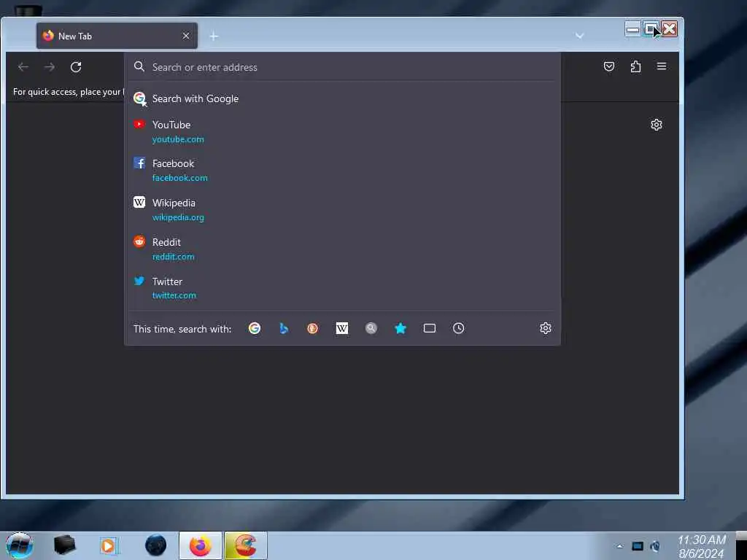Click the volume tray icon
The image size is (747, 560).
pyautogui.click(x=655, y=546)
